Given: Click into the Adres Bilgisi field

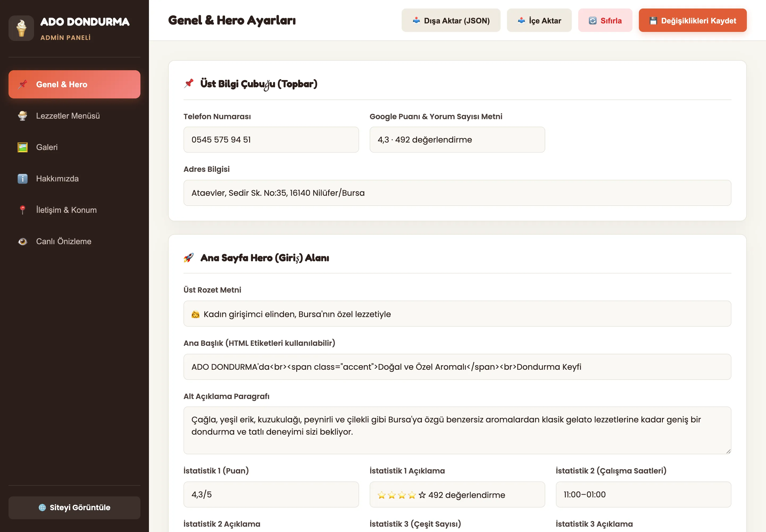Looking at the screenshot, I should click(457, 193).
